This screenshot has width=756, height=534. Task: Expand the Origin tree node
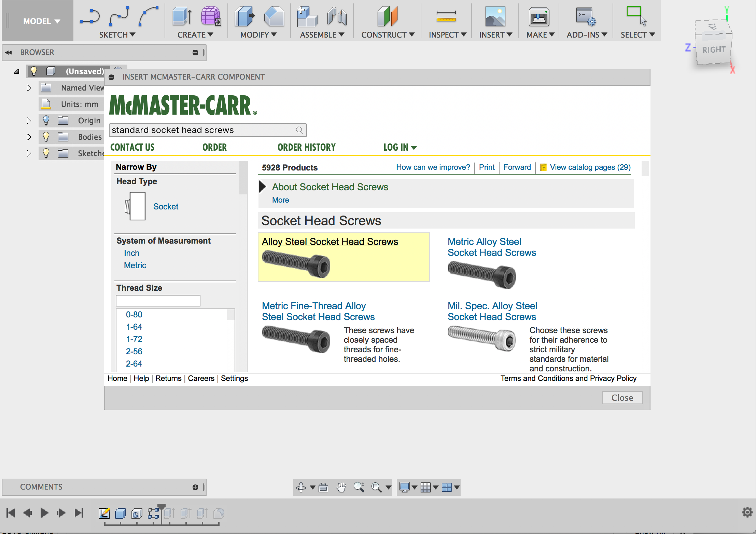pos(29,121)
